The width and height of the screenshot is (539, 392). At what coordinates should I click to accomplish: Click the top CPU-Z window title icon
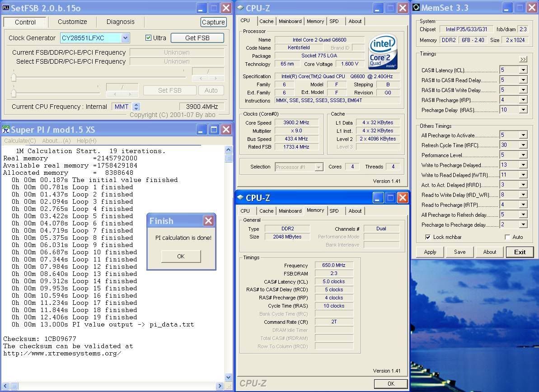pos(241,8)
